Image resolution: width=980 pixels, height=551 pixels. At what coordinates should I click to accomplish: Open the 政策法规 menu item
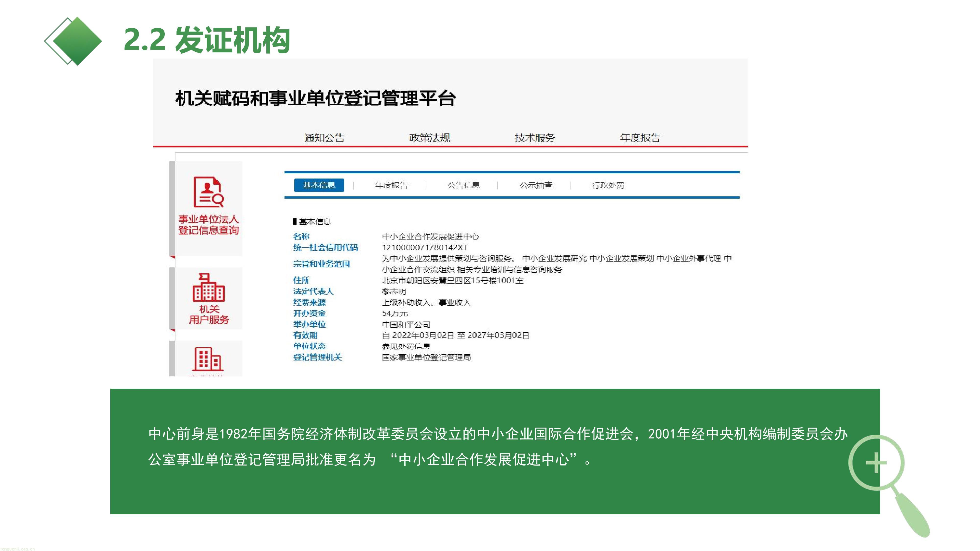[x=430, y=138]
